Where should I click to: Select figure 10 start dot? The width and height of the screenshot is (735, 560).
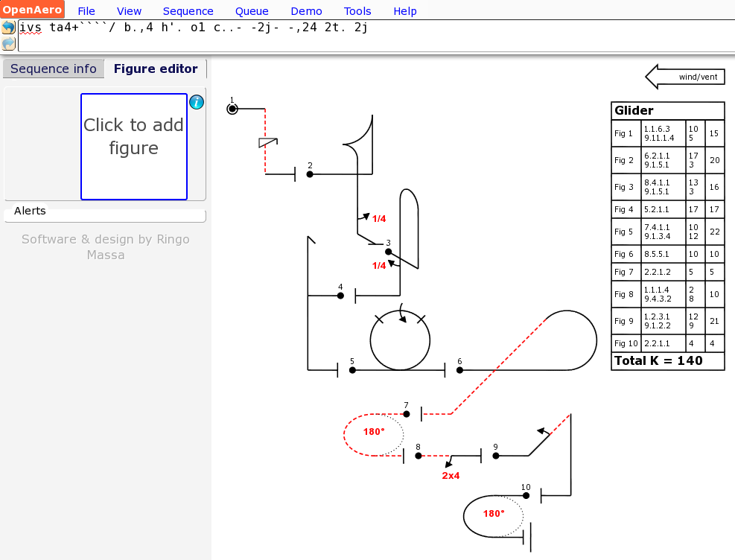coord(526,495)
